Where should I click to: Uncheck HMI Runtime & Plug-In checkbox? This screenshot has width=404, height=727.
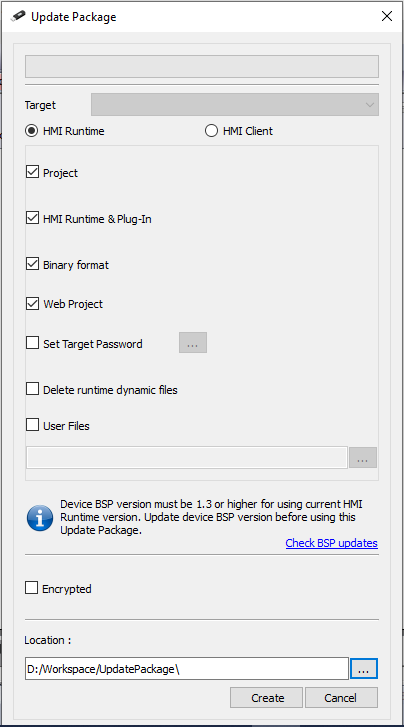(x=32, y=218)
